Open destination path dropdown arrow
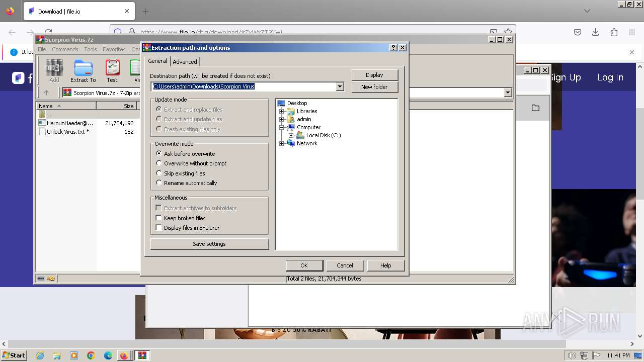Screen dimensions: 644x362 tap(340, 86)
